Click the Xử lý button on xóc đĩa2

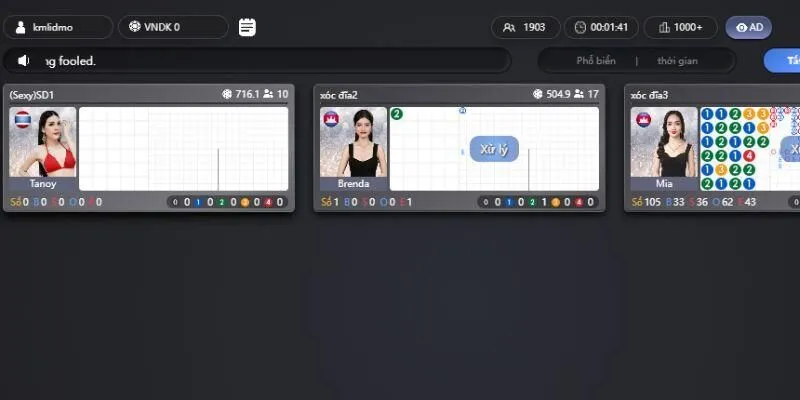[494, 149]
